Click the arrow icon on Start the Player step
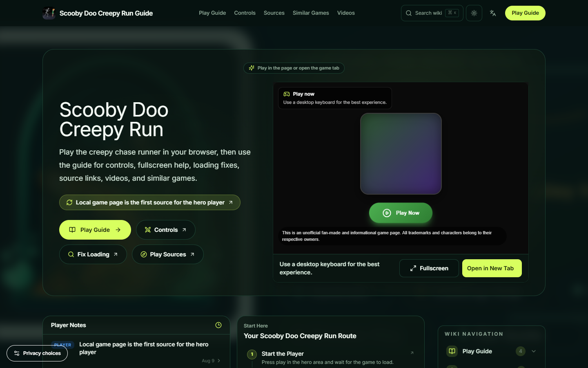Screen dimensions: 588x368 point(412,353)
